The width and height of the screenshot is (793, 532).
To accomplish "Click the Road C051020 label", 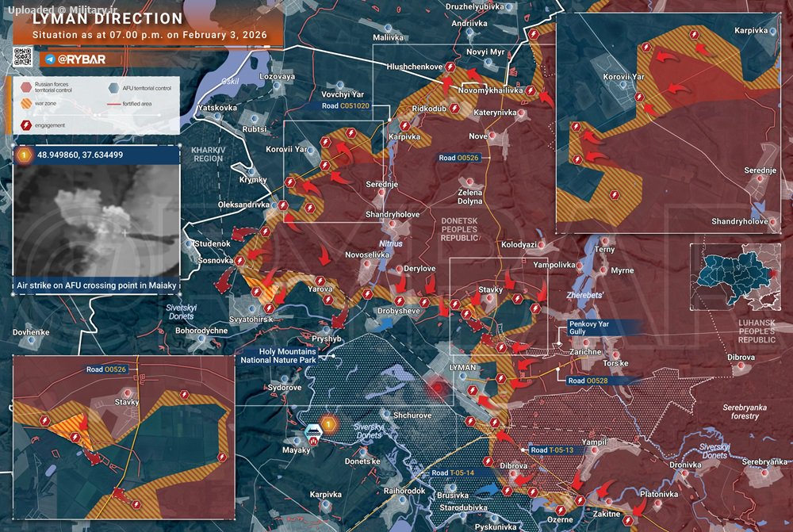I will pyautogui.click(x=346, y=106).
